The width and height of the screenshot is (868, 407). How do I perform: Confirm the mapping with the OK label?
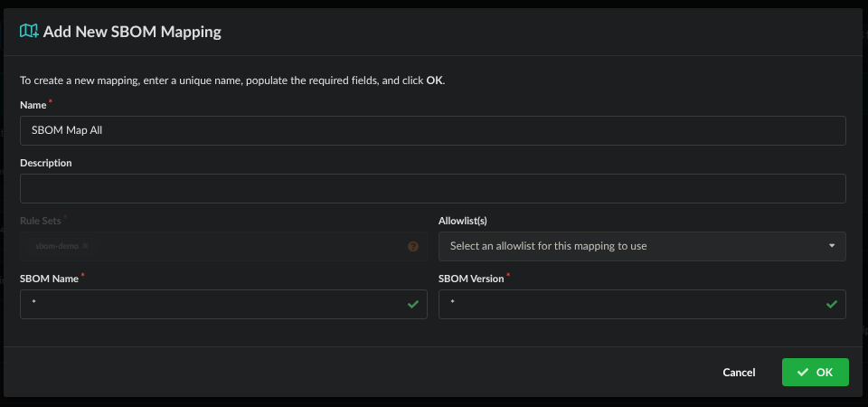[824, 373]
